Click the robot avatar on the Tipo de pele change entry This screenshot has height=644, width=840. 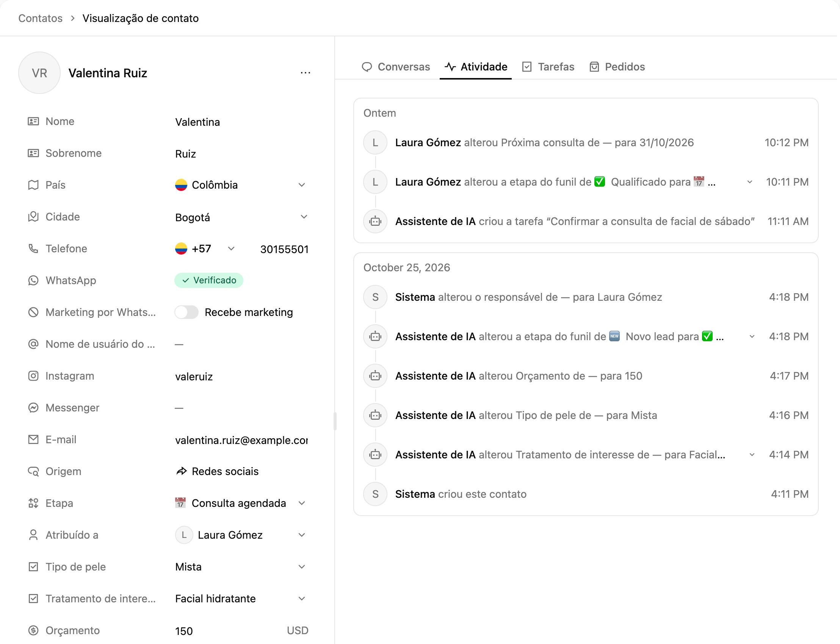375,416
